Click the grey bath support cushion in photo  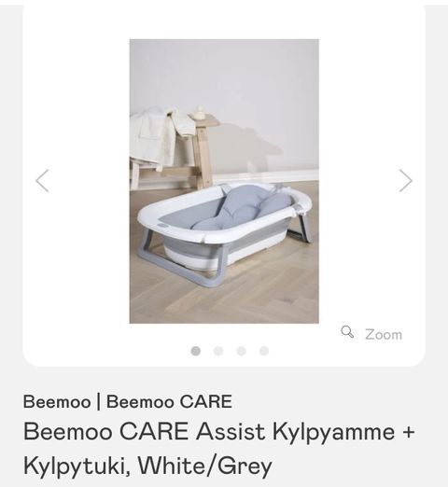coord(242,206)
